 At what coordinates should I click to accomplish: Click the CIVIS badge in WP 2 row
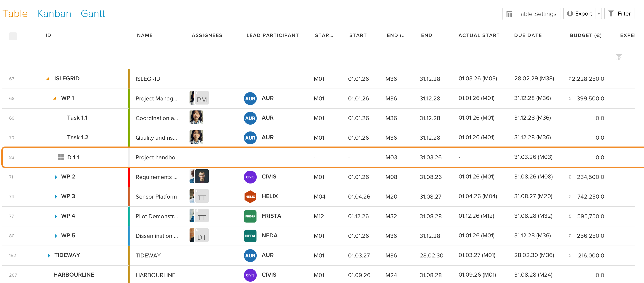point(250,177)
